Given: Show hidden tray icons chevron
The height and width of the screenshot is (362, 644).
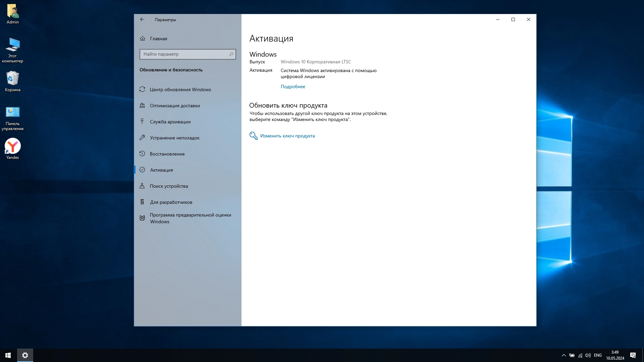Looking at the screenshot, I should (563, 355).
